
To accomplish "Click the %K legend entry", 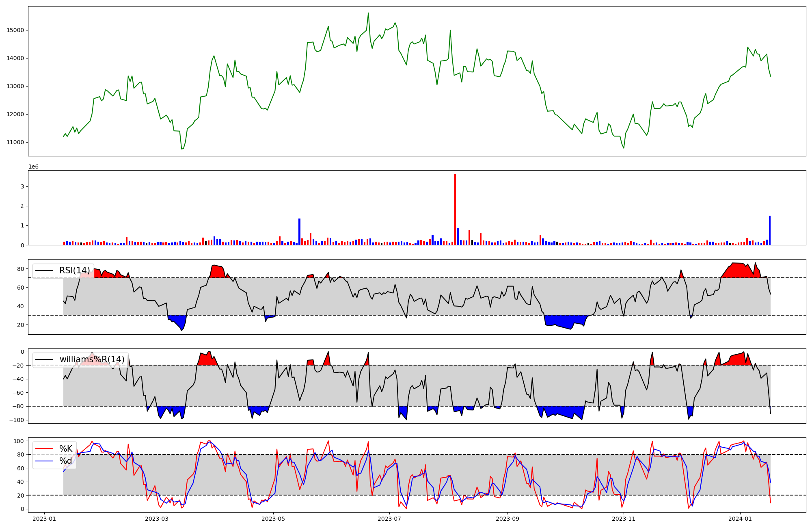I will pos(66,449).
